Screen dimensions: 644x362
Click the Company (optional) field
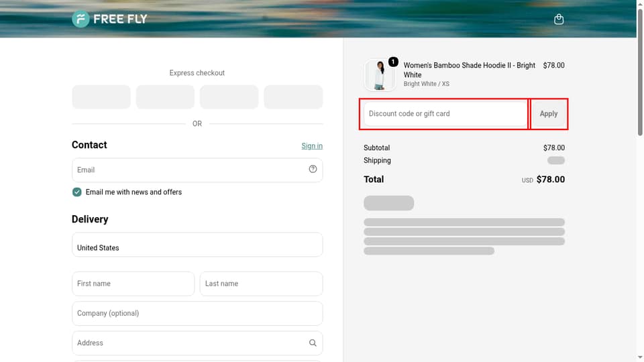point(197,313)
